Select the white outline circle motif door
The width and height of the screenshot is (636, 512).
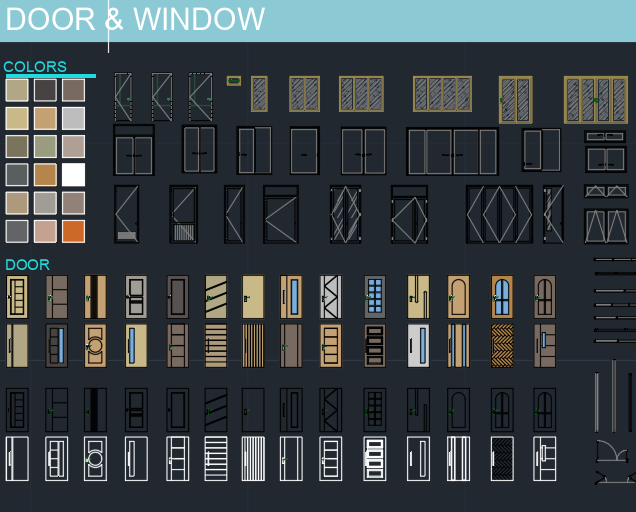pos(95,459)
